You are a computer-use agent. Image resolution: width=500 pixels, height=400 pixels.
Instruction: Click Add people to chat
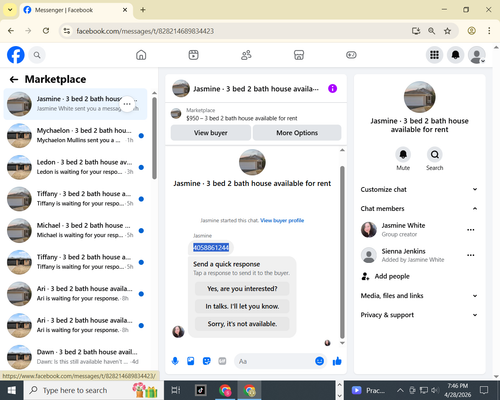pyautogui.click(x=385, y=276)
